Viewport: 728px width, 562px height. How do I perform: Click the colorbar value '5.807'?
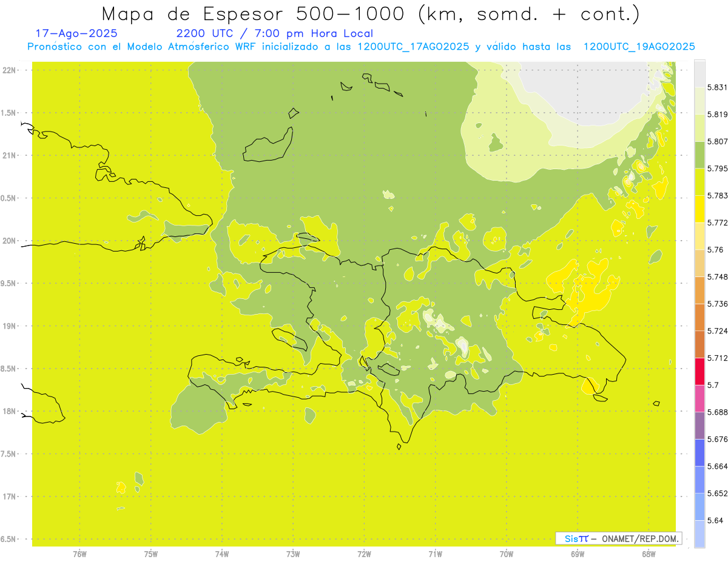[x=717, y=141]
